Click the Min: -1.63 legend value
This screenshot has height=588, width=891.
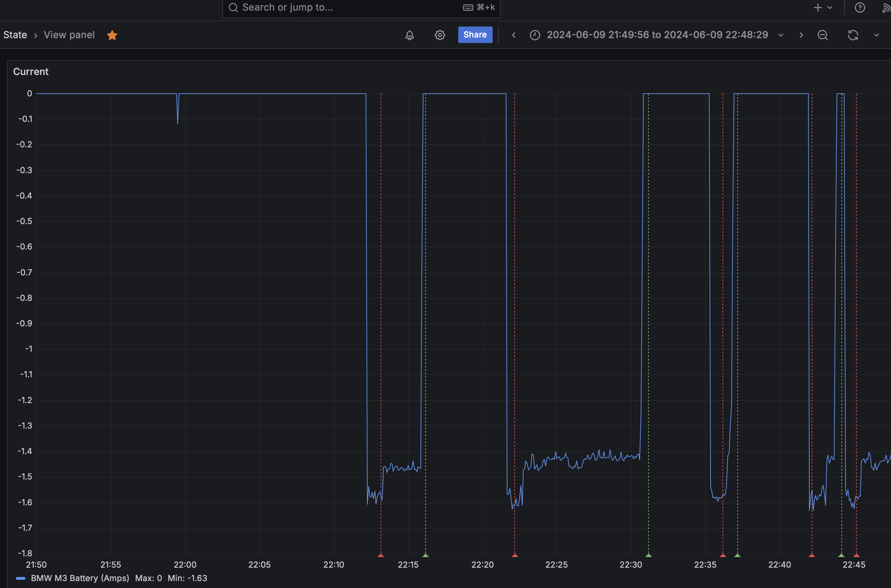click(188, 578)
